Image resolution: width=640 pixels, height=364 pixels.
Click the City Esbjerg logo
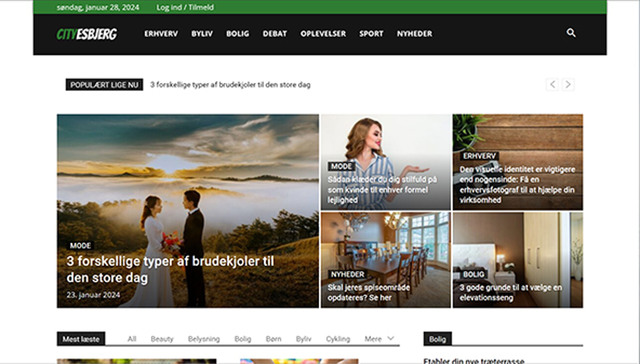87,34
